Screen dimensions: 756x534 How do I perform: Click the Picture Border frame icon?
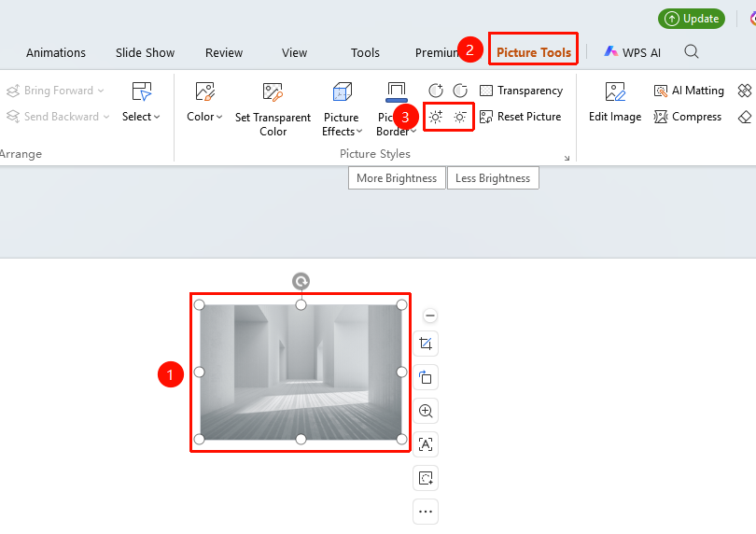point(397,91)
